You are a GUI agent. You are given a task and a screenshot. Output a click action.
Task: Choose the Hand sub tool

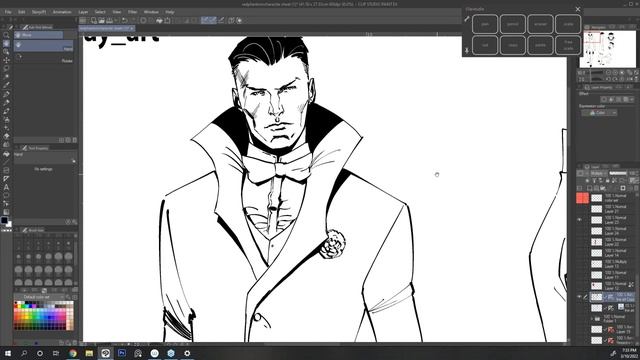(x=44, y=46)
